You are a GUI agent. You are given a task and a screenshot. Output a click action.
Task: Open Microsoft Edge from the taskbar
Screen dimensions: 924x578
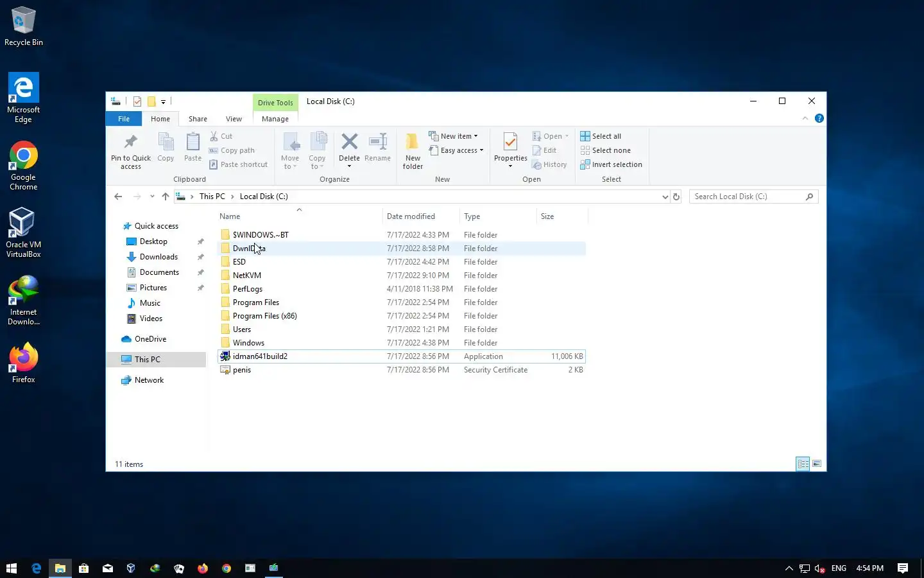click(x=36, y=568)
